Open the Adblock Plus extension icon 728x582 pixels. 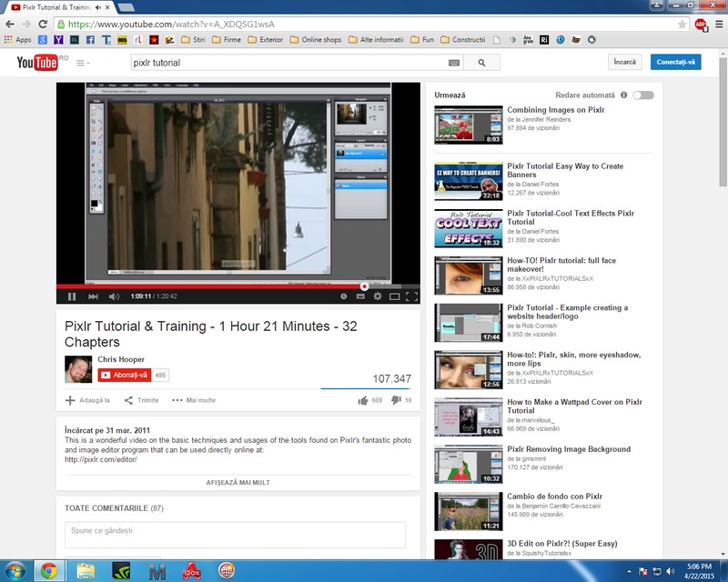[x=701, y=25]
